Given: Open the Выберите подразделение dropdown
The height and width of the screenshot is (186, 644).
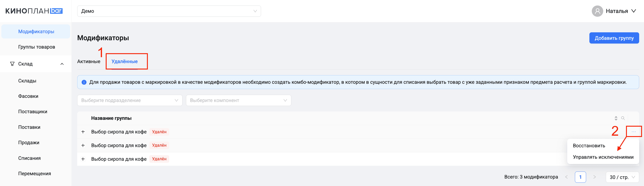Looking at the screenshot, I should click(129, 100).
